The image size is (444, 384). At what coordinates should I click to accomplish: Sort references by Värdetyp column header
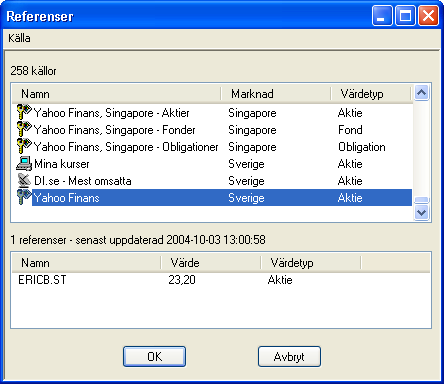pyautogui.click(x=311, y=263)
